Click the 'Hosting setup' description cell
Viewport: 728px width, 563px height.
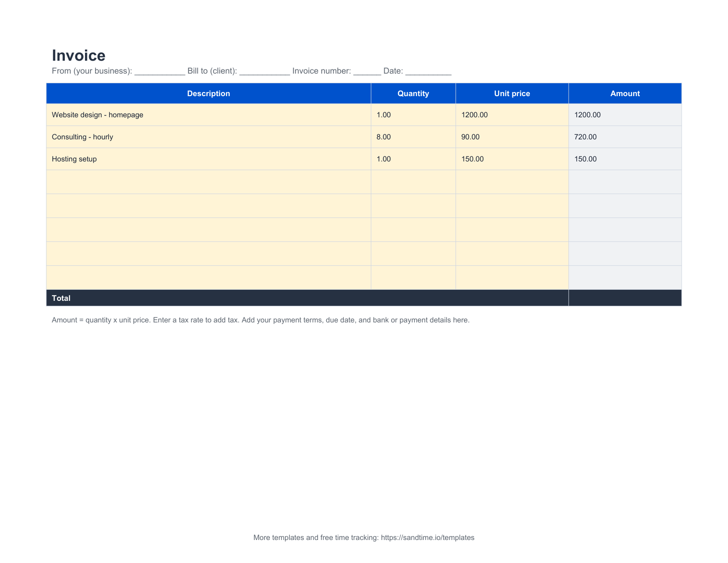209,159
